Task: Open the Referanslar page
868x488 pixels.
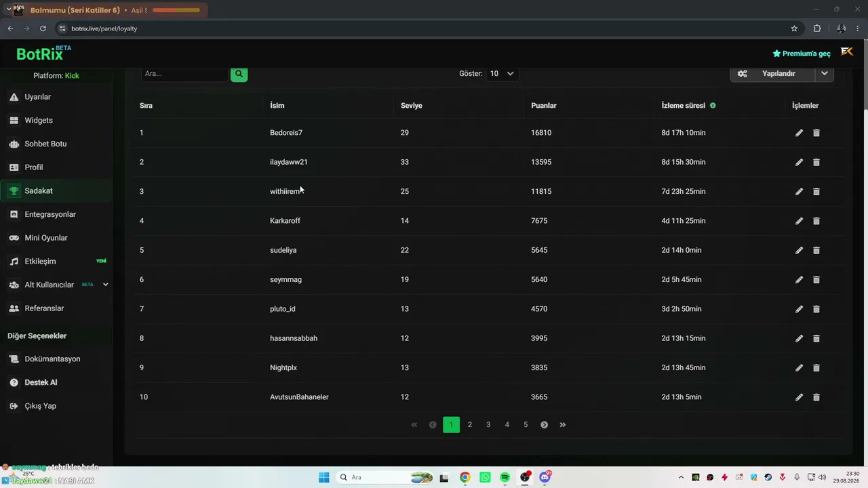Action: 57,308
